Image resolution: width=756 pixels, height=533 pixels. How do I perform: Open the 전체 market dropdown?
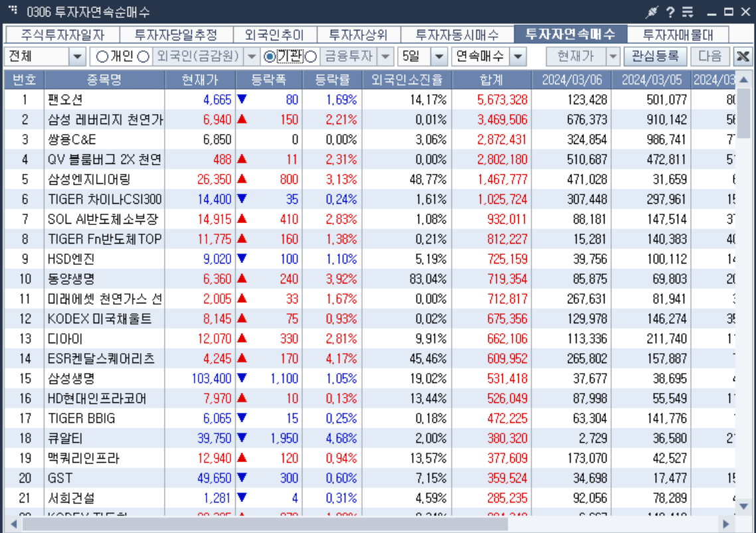pyautogui.click(x=77, y=57)
